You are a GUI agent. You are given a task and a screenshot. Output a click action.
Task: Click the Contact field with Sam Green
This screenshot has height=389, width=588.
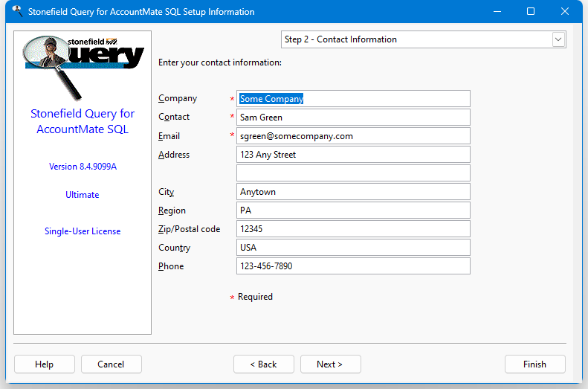coord(353,117)
